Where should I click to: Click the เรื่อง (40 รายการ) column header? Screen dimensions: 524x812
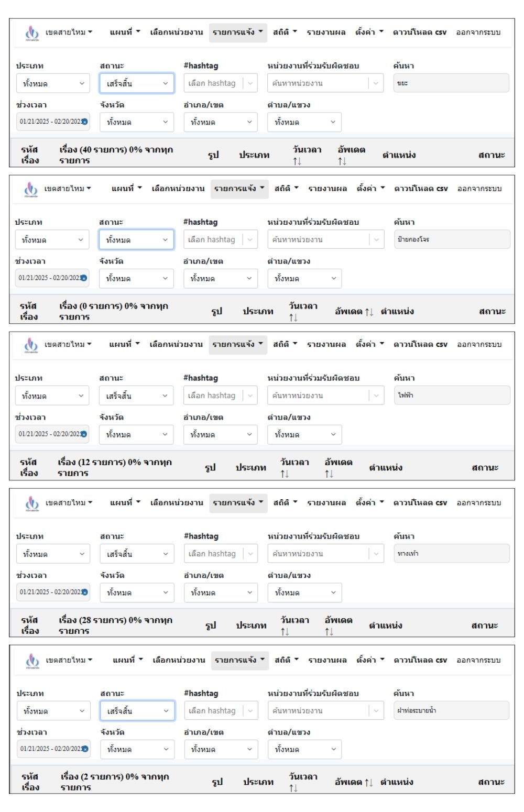coord(116,155)
